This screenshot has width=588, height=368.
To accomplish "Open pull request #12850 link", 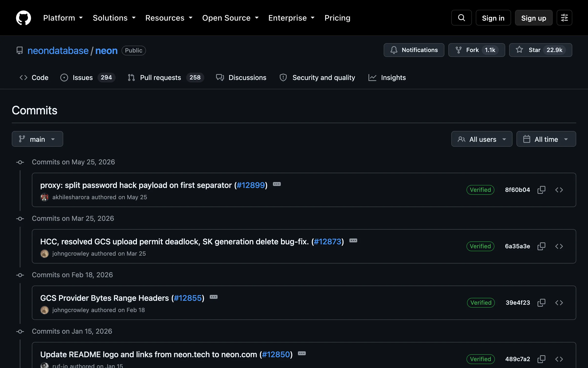I will 276,355.
